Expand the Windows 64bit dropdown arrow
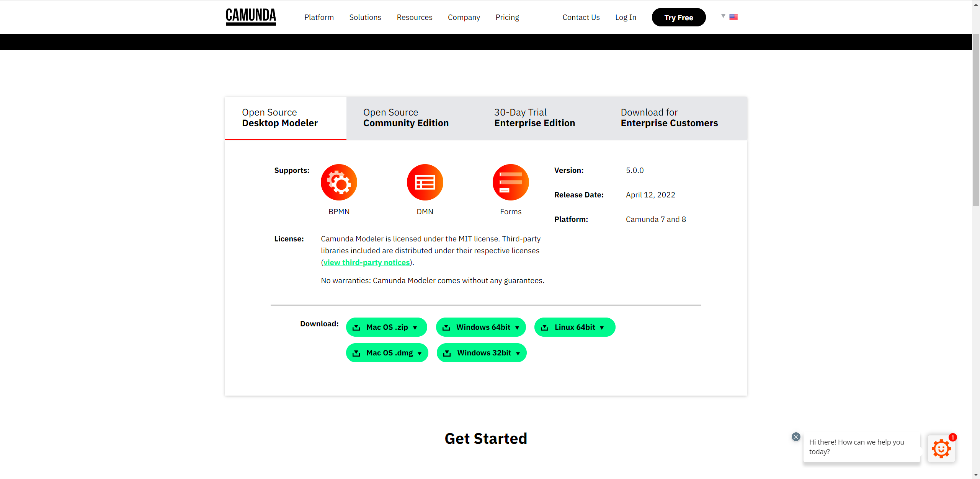This screenshot has height=479, width=980. 517,328
